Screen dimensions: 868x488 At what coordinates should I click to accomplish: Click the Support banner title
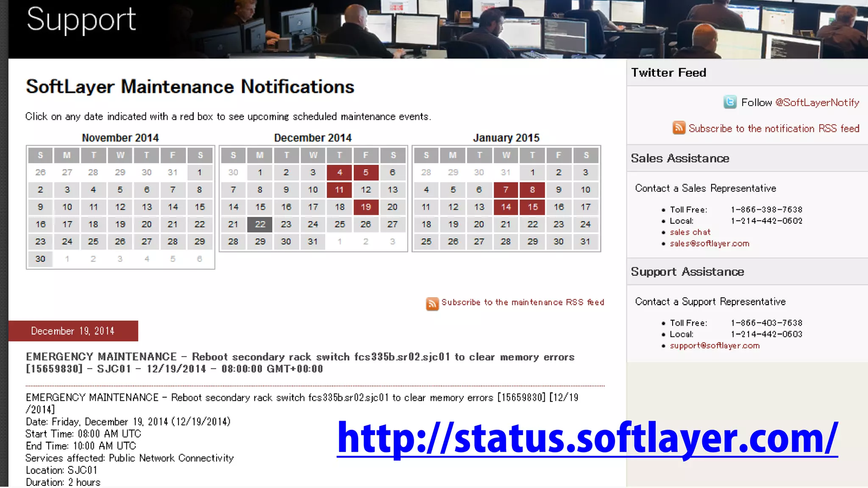81,20
